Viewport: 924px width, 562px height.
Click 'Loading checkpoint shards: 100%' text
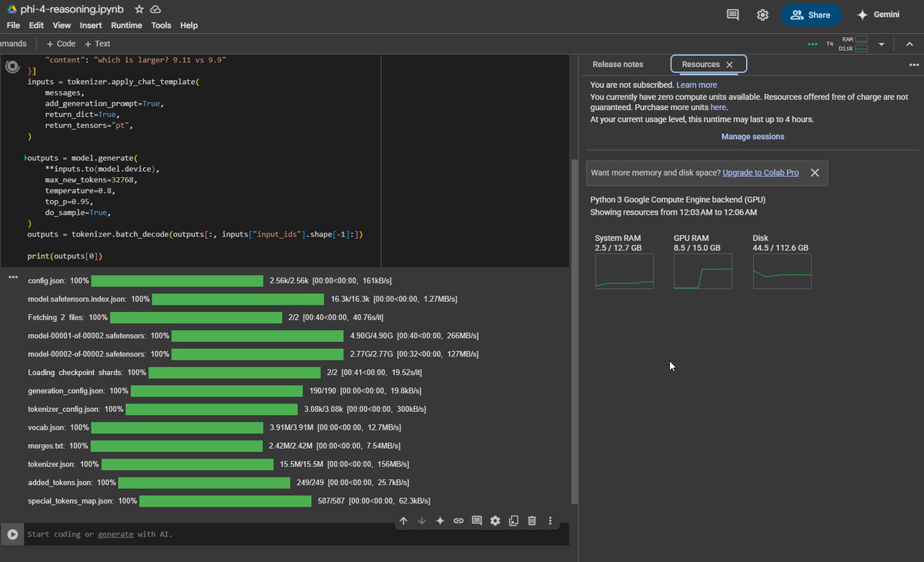pyautogui.click(x=87, y=373)
